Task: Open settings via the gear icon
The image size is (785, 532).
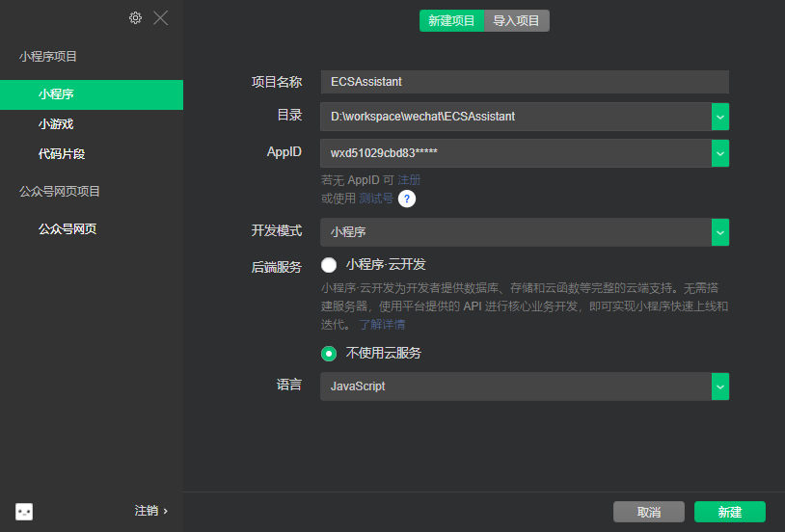Action: tap(135, 18)
